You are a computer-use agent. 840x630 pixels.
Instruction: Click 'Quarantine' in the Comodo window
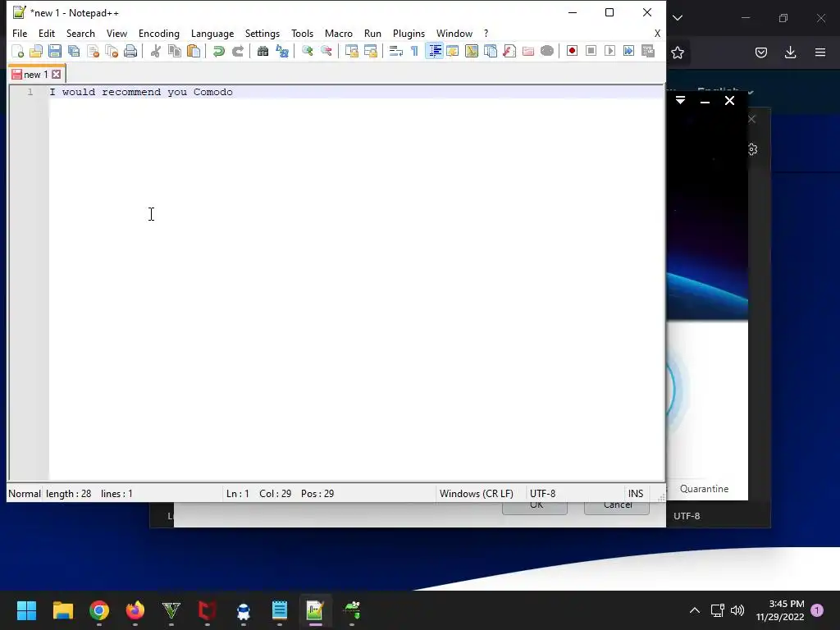pos(704,489)
